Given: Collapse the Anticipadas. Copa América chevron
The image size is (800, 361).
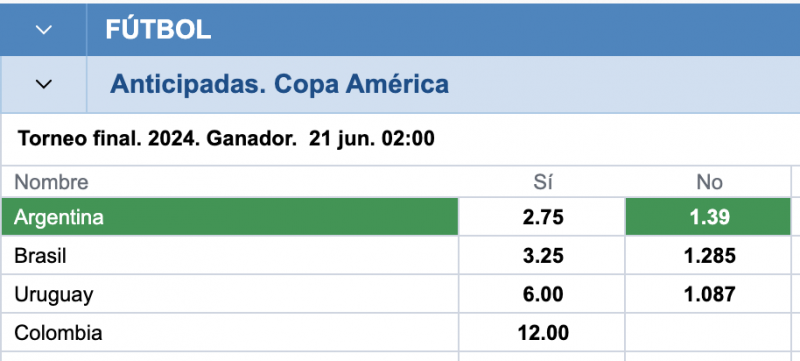Looking at the screenshot, I should 43,84.
